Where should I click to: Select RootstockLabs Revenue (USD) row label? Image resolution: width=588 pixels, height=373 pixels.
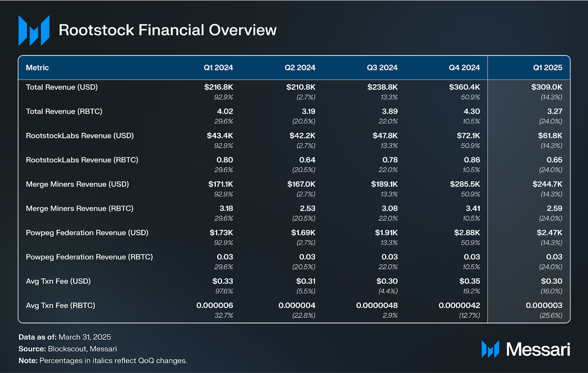pyautogui.click(x=80, y=136)
